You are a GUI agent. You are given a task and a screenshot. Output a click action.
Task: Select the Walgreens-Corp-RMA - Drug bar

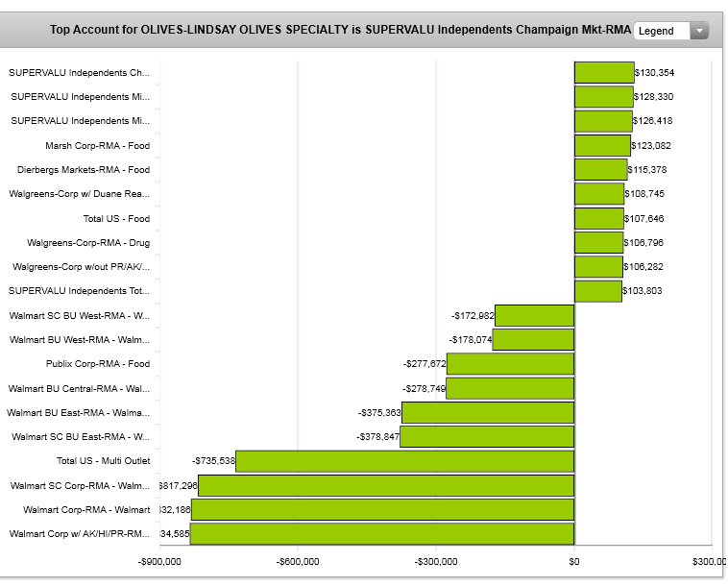click(x=598, y=243)
